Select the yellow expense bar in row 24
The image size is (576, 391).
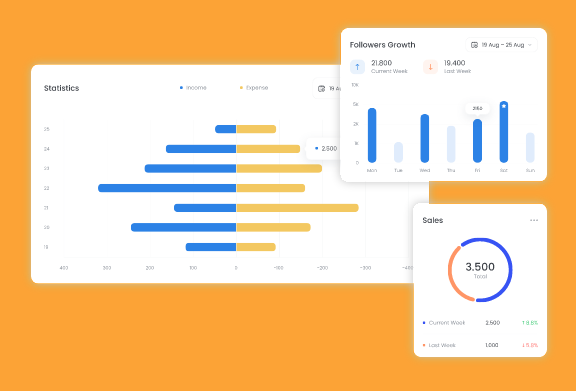[x=268, y=149]
